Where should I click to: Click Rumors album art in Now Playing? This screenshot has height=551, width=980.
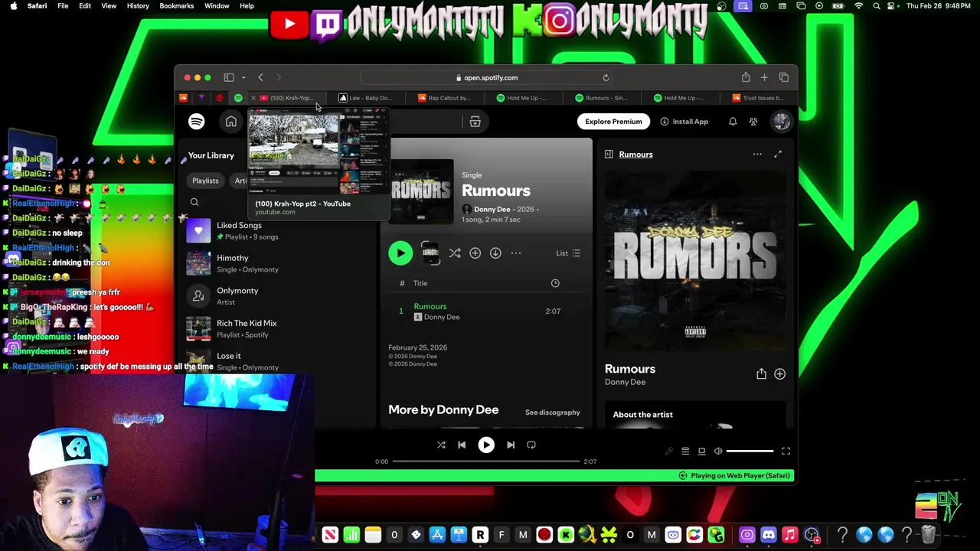click(x=695, y=260)
